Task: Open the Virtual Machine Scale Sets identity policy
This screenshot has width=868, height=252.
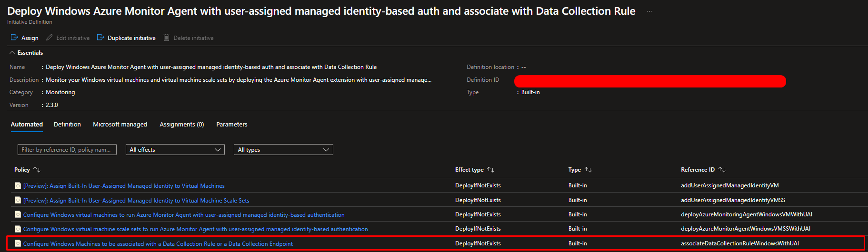Action: (x=136, y=201)
